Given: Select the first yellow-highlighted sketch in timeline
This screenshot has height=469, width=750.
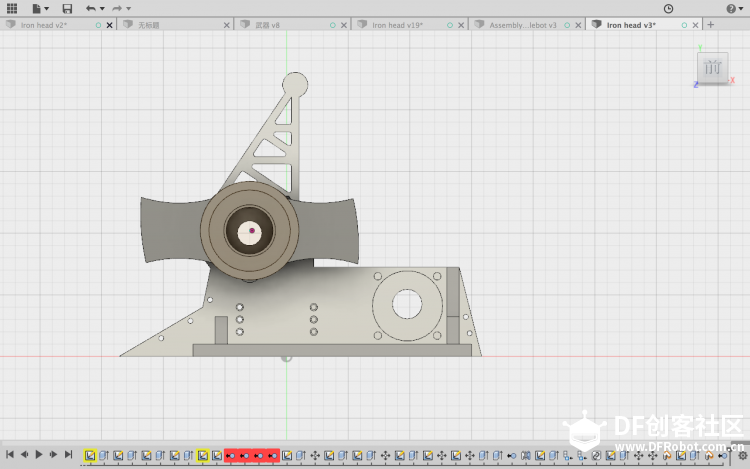Looking at the screenshot, I should (x=90, y=456).
